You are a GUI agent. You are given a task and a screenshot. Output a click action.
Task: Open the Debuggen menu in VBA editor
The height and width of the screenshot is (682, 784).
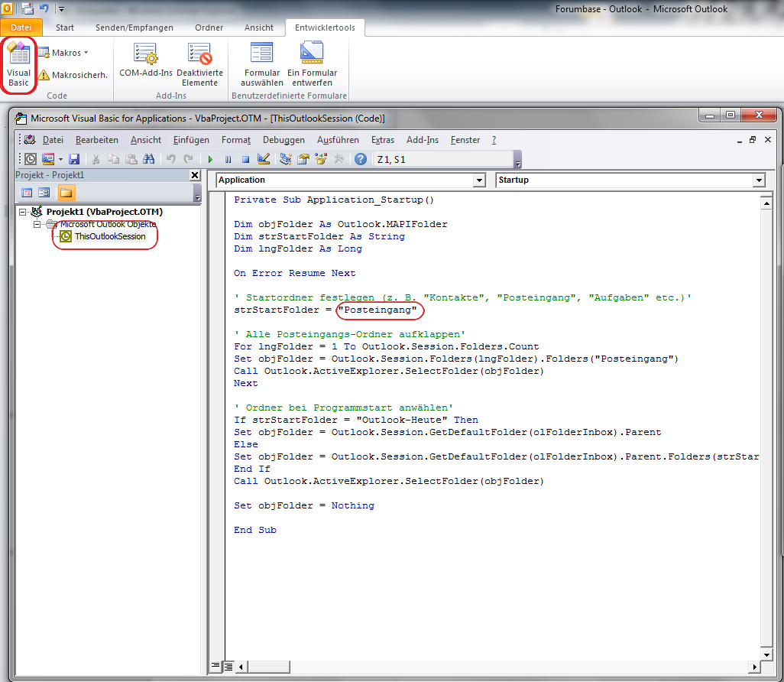(x=283, y=140)
